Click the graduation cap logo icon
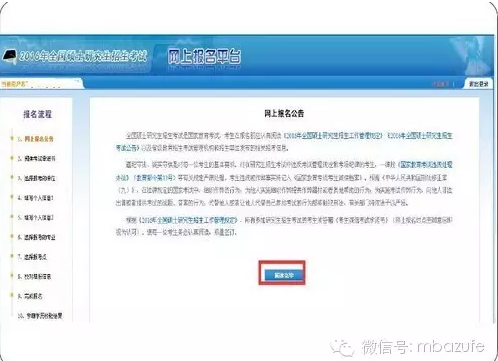The width and height of the screenshot is (498, 361). point(10,55)
